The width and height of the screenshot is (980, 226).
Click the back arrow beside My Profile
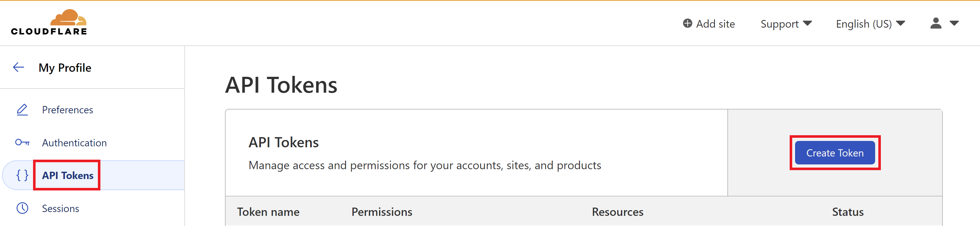[18, 67]
